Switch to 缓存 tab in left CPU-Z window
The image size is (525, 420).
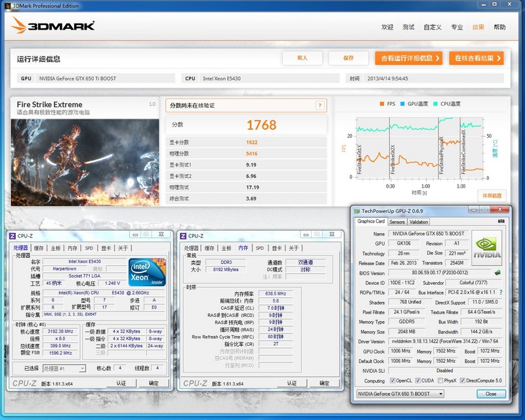point(39,248)
